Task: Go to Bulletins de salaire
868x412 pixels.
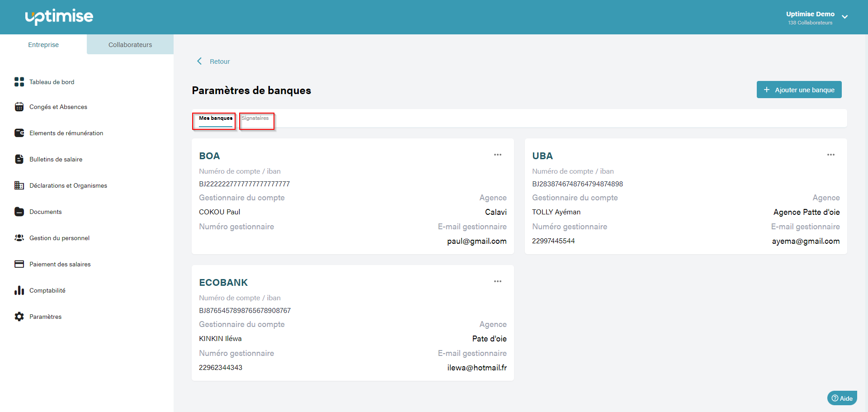Action: pos(56,159)
